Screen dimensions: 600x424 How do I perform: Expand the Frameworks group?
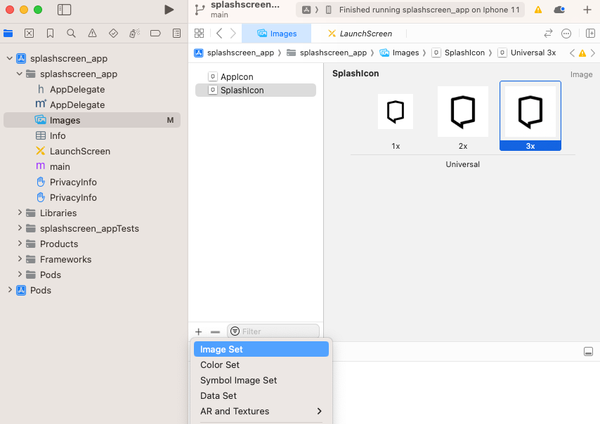tap(21, 259)
